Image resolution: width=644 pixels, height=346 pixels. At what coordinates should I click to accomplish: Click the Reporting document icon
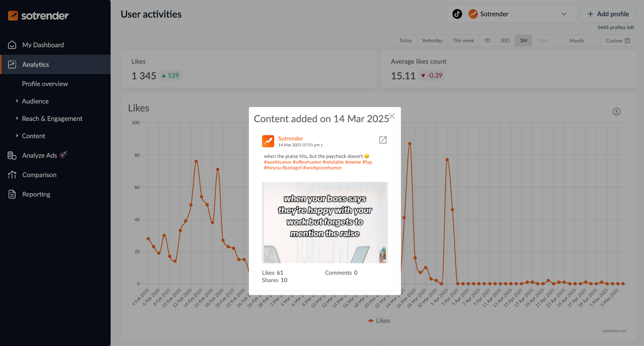coord(12,194)
